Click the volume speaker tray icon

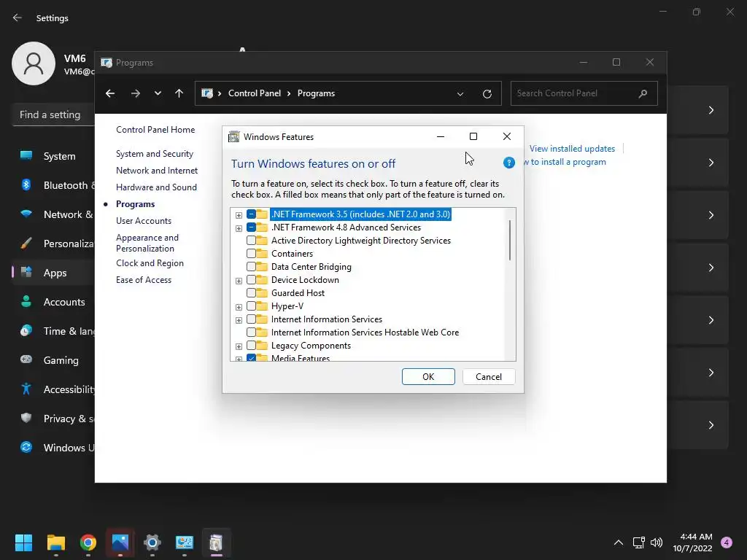[x=657, y=542]
